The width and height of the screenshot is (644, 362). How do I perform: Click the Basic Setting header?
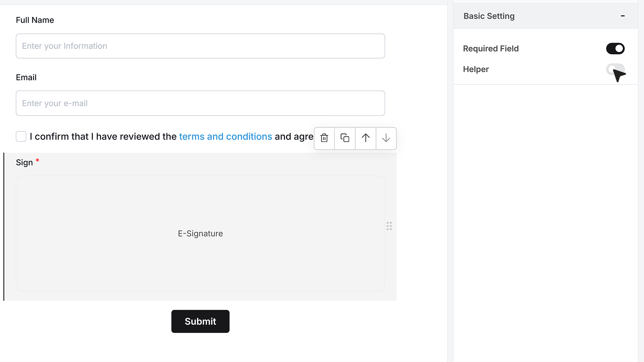[546, 16]
